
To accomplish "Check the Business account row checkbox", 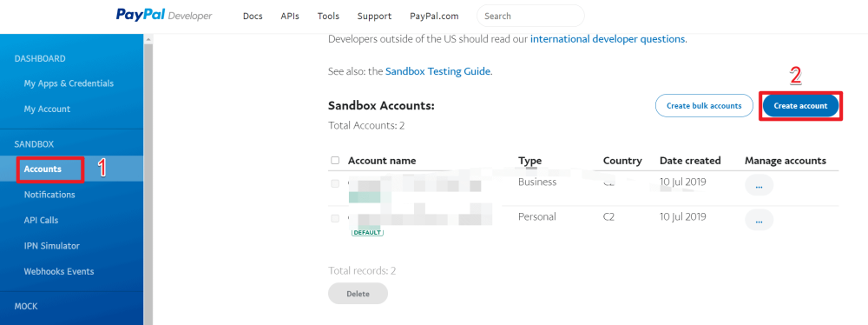I will point(335,183).
